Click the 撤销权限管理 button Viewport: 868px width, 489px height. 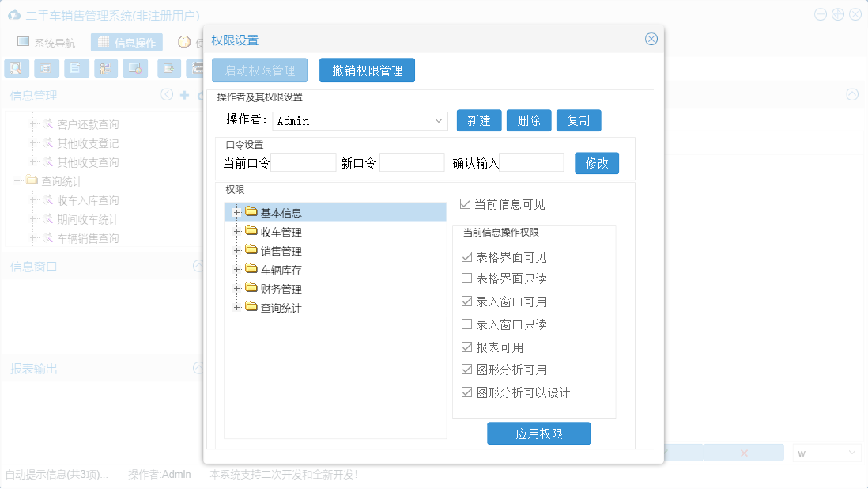[367, 70]
